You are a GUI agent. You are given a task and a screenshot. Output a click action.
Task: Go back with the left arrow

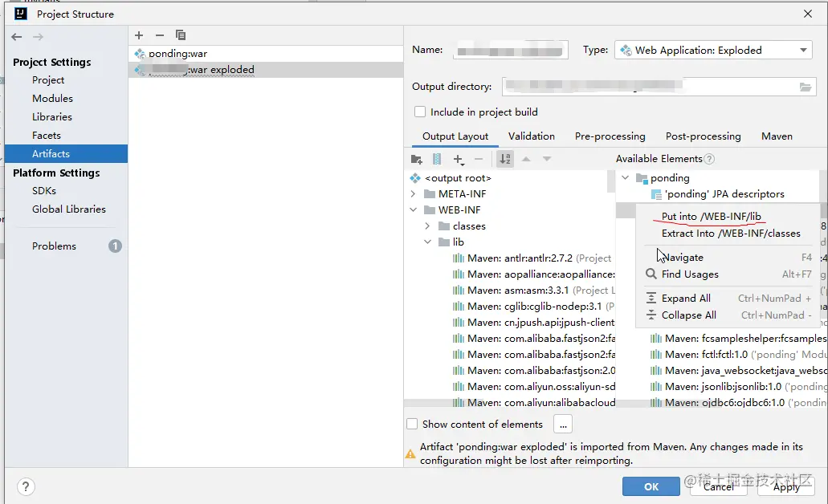click(x=17, y=37)
